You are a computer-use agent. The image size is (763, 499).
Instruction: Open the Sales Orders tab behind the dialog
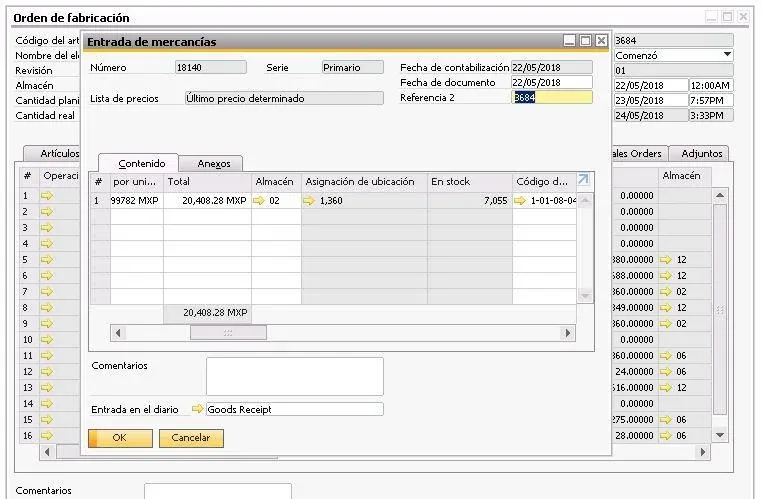[639, 154]
